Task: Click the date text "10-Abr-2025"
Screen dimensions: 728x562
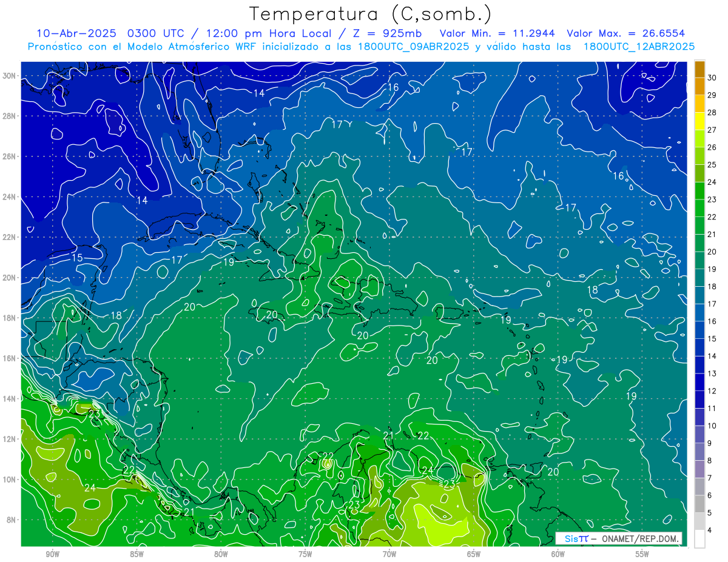Action: click(76, 33)
